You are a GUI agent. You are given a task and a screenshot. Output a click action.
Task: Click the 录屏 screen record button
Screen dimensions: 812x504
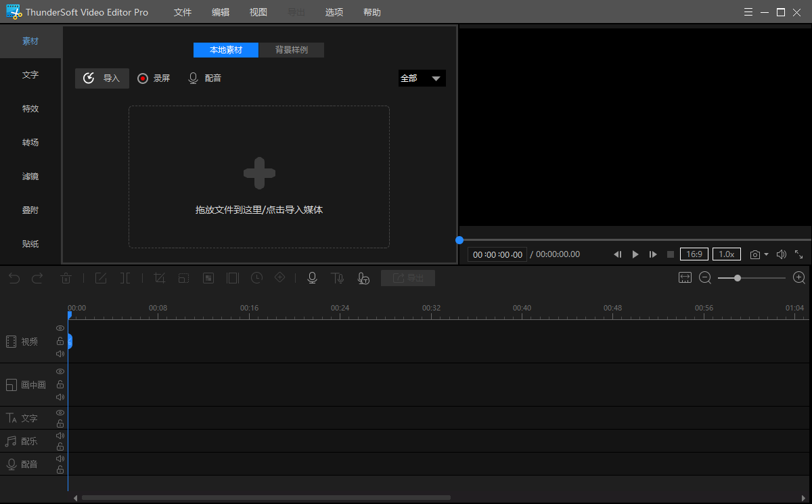click(154, 78)
